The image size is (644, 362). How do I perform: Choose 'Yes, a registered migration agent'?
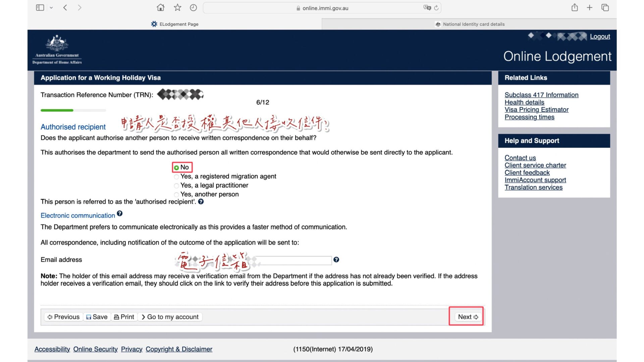[x=176, y=177]
